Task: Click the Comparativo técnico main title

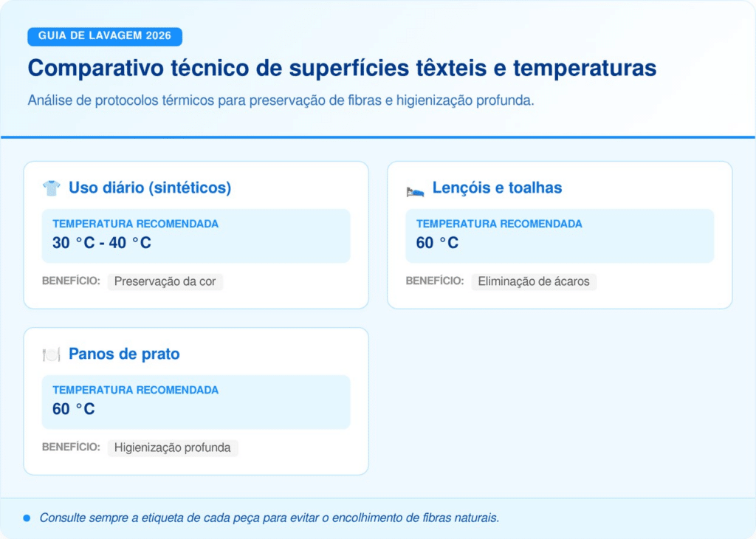Action: [342, 69]
